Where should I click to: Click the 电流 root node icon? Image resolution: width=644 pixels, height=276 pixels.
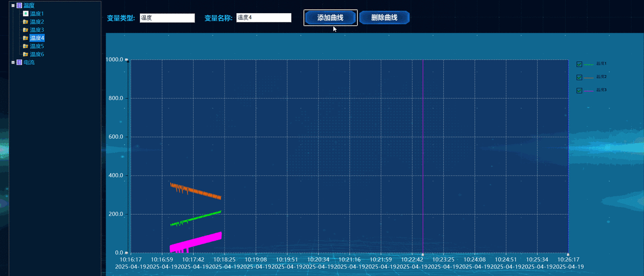tap(19, 62)
